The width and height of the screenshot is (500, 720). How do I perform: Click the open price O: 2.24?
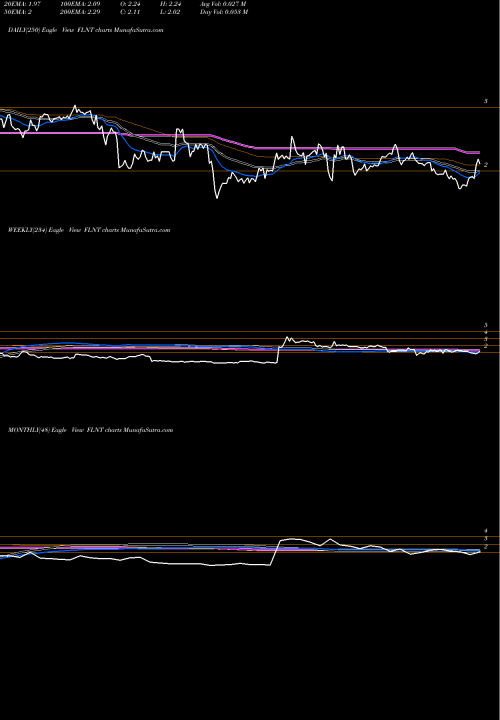pos(132,4)
